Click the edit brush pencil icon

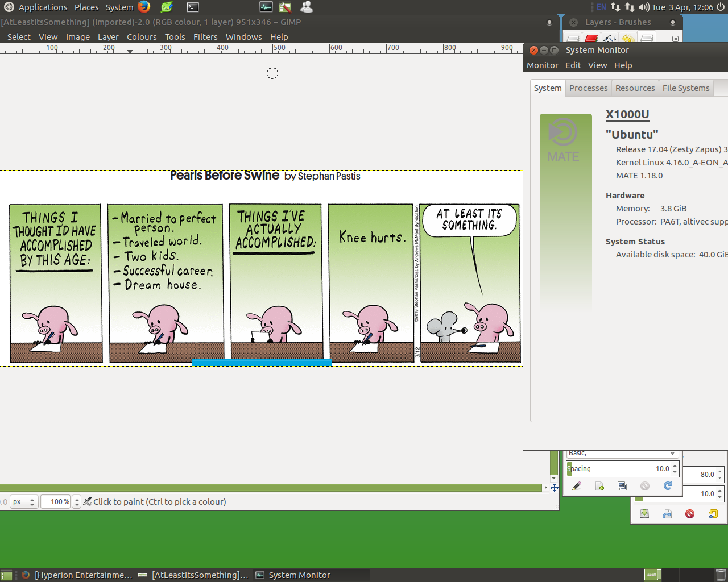(x=577, y=486)
